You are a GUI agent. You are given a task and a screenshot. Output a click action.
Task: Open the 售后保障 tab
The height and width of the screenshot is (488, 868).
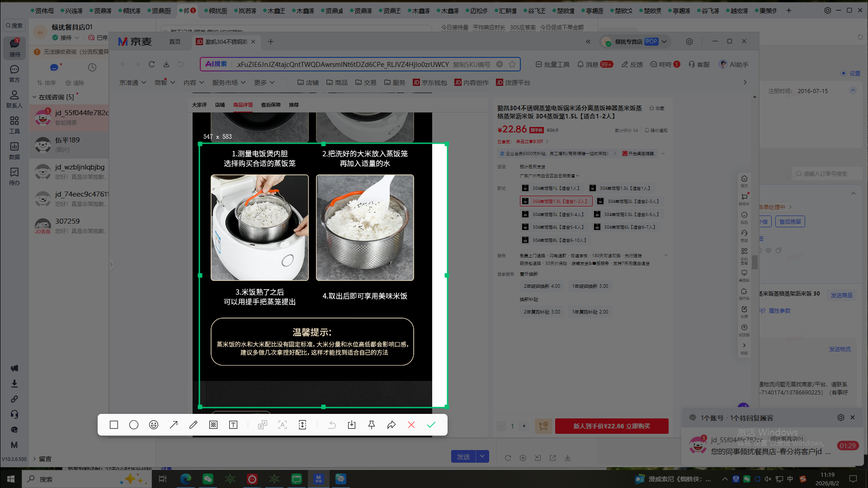(x=271, y=105)
